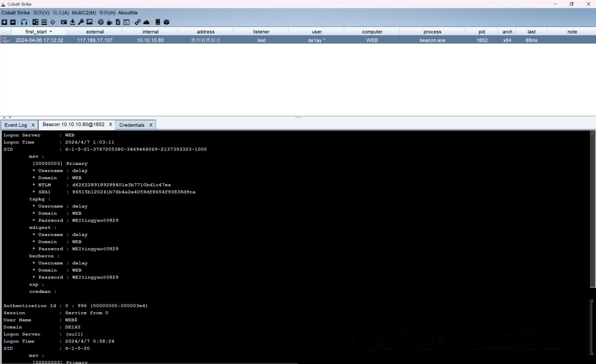Image resolution: width=596 pixels, height=364 pixels.
Task: Open Manage Web Server cloud icon
Action: click(146, 22)
